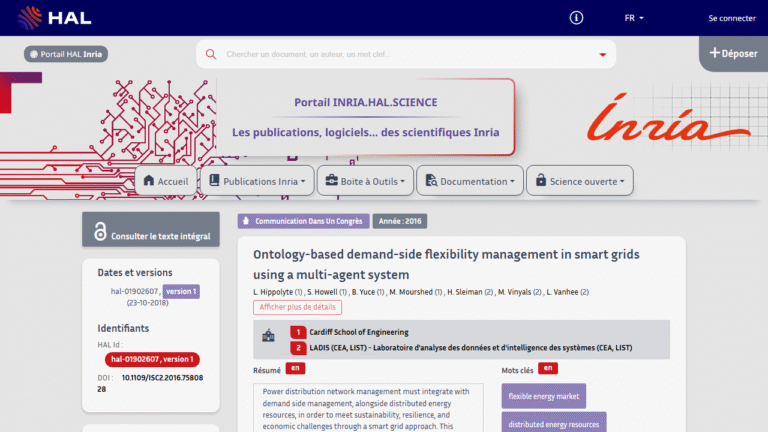Viewport: 768px width, 432px height.
Task: Click the HAL logo in the header
Action: point(43,17)
